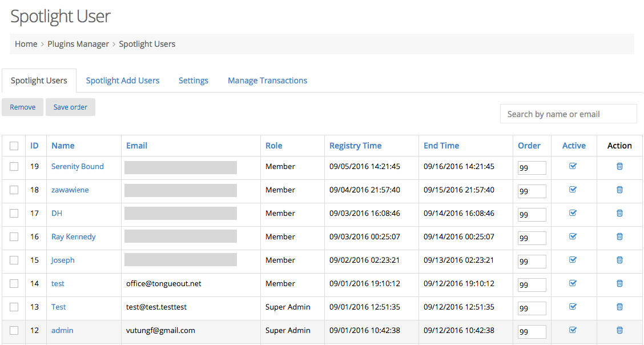Viewport: 644px width, 345px height.
Task: Click the order field for Serenity Bound
Action: 532,167
